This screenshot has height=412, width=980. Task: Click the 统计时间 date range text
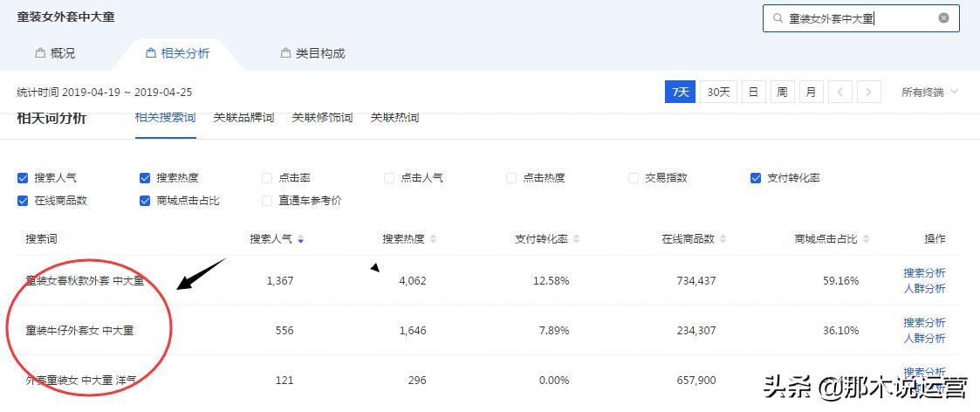(x=105, y=93)
